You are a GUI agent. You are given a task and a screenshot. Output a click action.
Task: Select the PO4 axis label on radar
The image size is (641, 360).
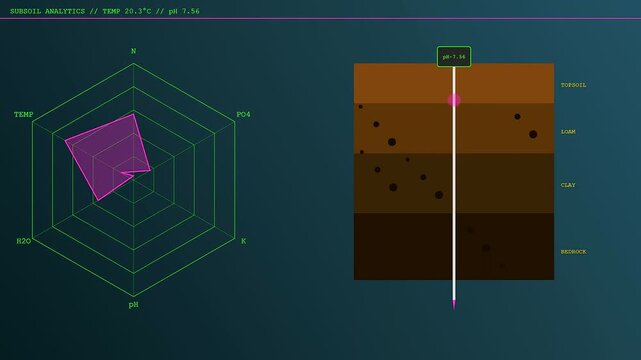243,114
